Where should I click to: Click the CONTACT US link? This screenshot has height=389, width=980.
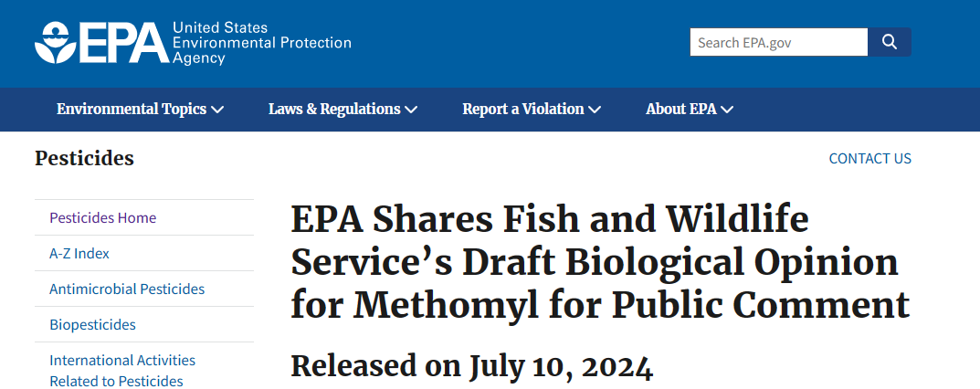coord(869,159)
